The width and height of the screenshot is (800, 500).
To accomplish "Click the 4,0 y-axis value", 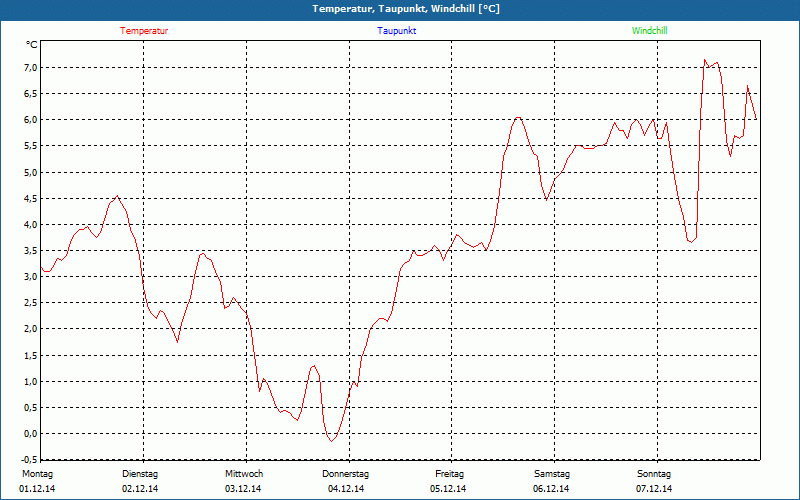I will coord(30,224).
